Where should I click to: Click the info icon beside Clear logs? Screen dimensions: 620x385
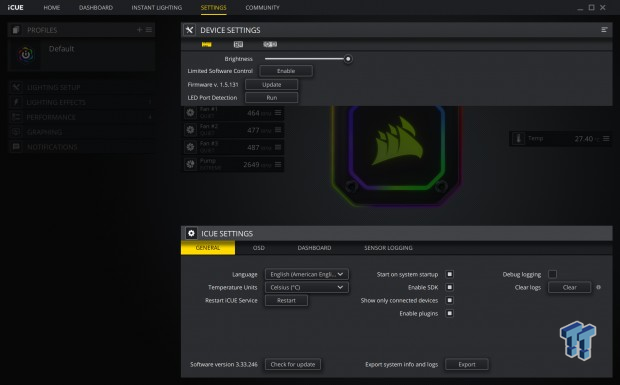click(598, 287)
